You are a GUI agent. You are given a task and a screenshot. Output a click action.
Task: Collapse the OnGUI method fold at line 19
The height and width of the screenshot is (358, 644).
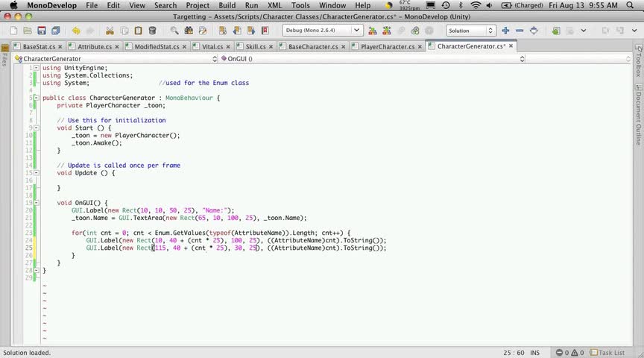tap(37, 203)
